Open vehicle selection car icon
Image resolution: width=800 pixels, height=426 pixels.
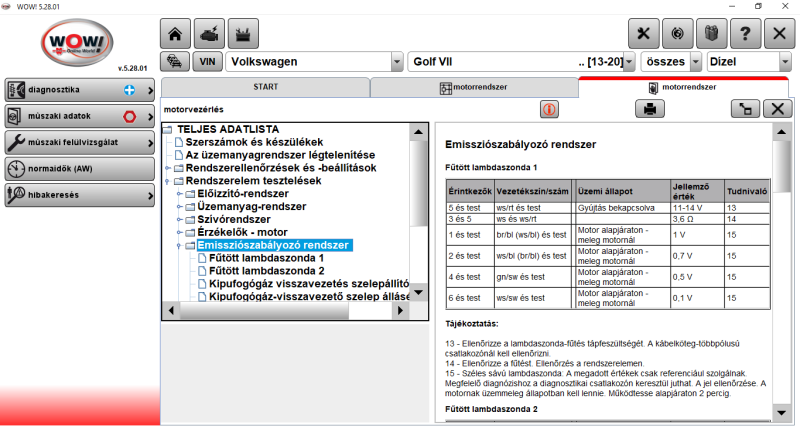[175, 62]
